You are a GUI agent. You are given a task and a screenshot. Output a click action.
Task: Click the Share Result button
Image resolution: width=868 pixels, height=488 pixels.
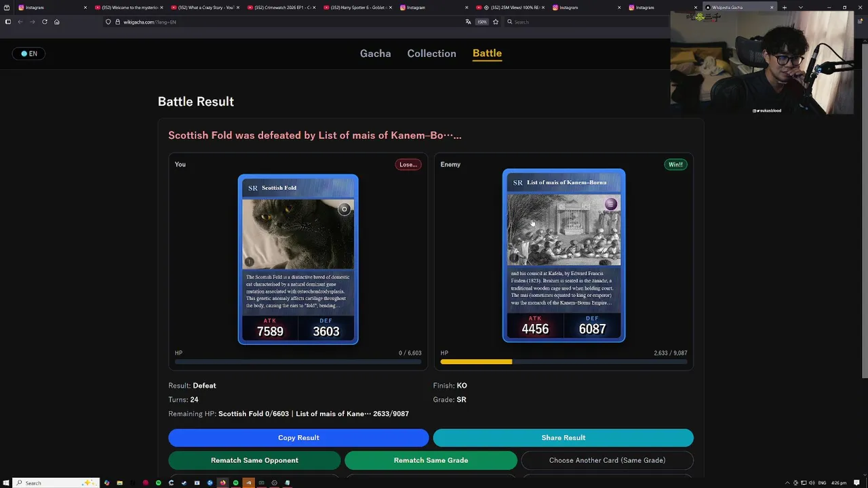coord(563,438)
